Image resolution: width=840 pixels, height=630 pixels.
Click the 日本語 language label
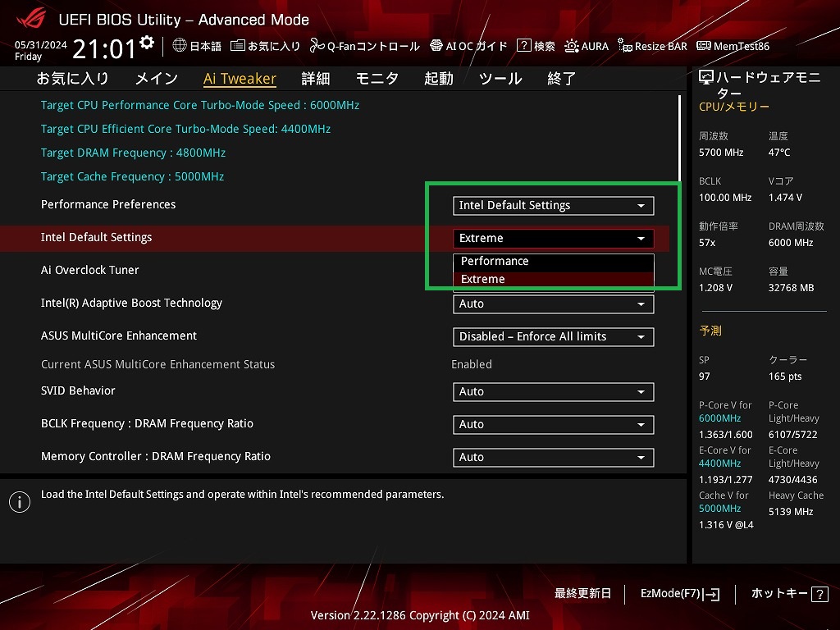(206, 46)
